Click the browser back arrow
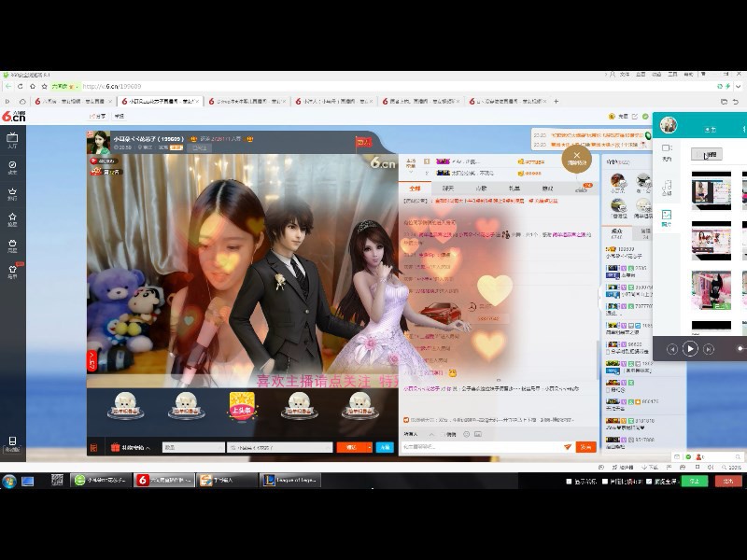The width and height of the screenshot is (747, 560). pos(8,86)
